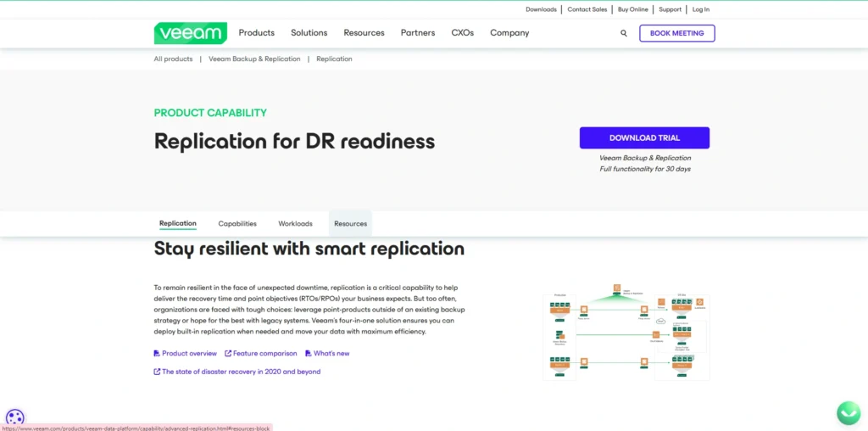Click 'Full functionality for 30 days' text

(645, 169)
